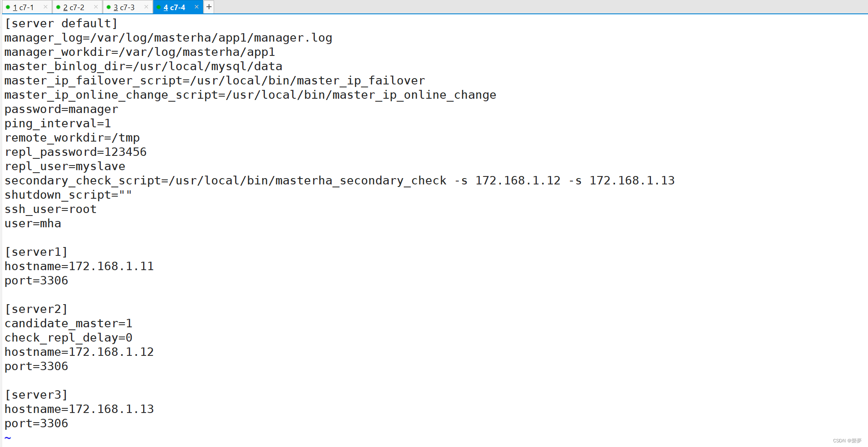868x447 pixels.
Task: Close the c7-2 session tab
Action: click(96, 7)
